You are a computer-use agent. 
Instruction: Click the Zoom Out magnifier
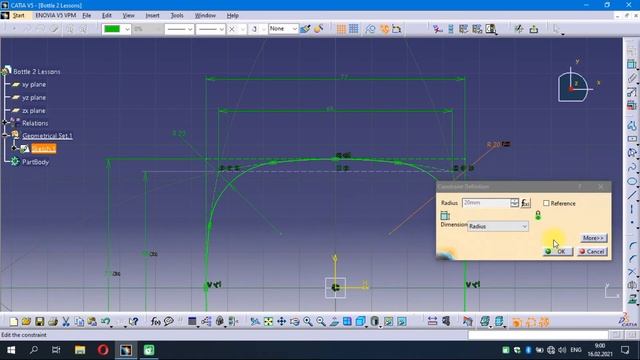[321, 322]
